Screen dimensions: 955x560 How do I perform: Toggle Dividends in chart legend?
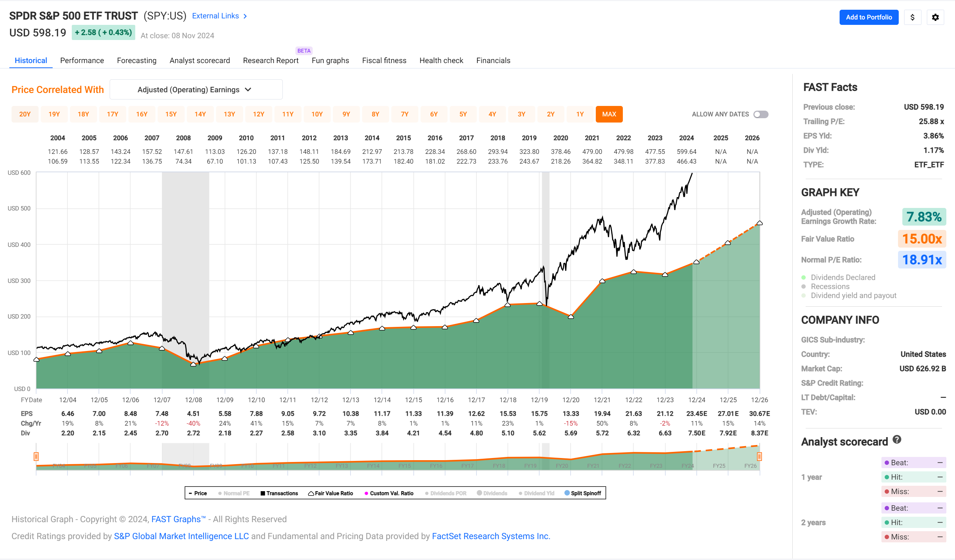(492, 493)
